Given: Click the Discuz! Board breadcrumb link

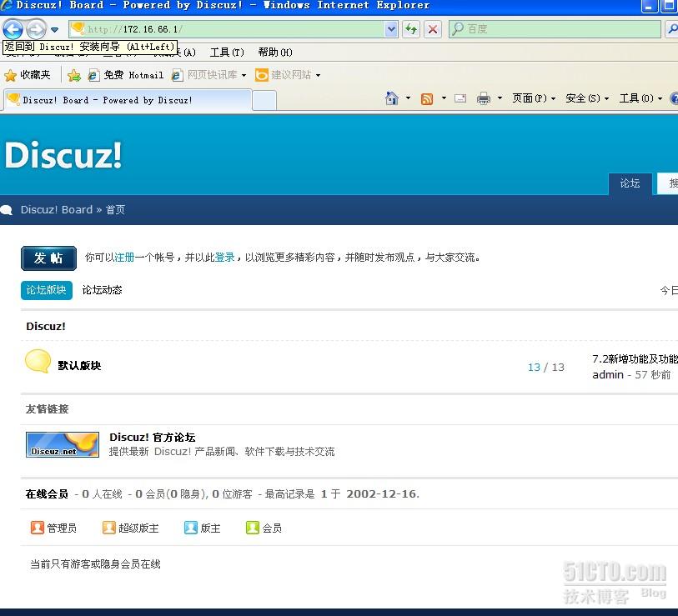Looking at the screenshot, I should point(57,210).
